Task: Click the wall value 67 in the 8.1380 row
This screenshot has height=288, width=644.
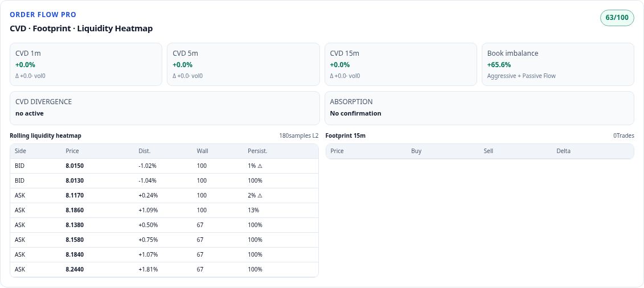Action: click(x=200, y=225)
